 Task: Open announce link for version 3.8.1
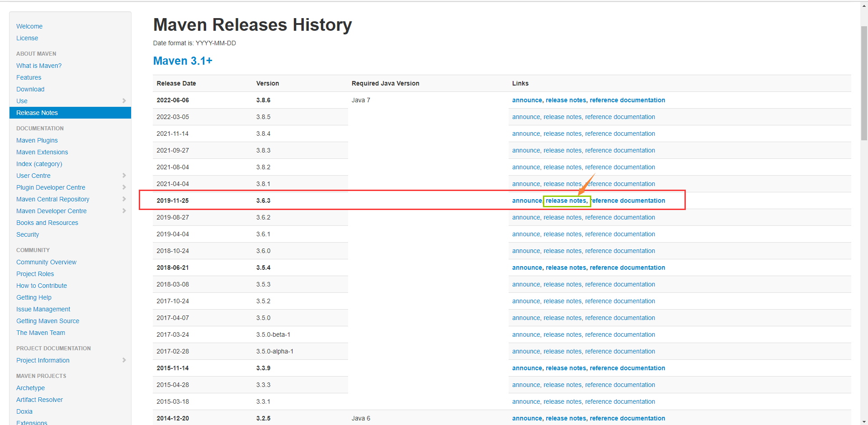click(526, 184)
